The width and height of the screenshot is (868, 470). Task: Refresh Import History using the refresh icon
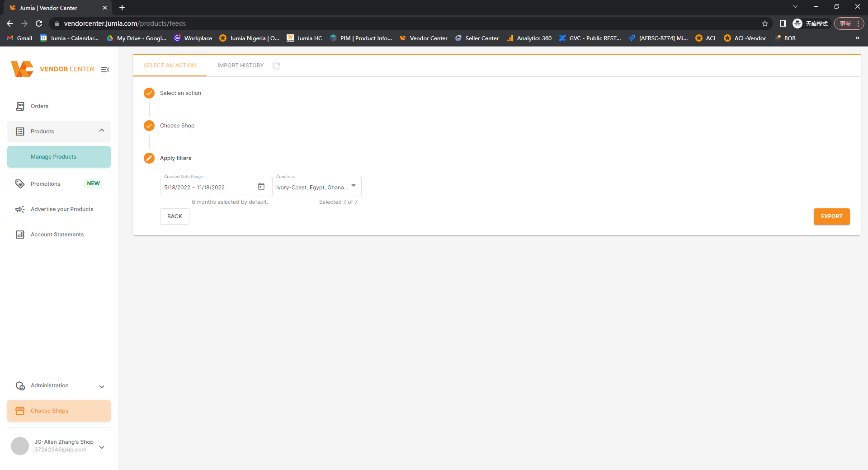(277, 66)
